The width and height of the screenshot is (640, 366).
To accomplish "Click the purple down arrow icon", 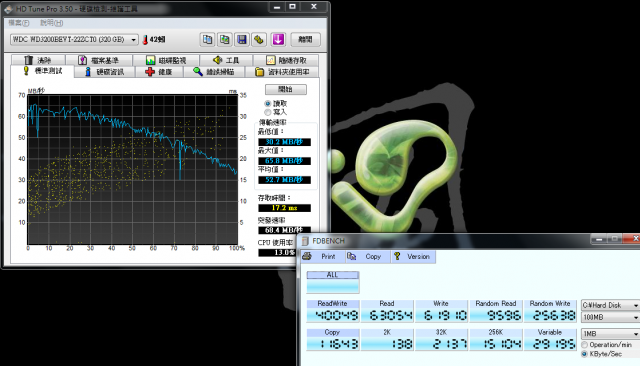I will 278,40.
